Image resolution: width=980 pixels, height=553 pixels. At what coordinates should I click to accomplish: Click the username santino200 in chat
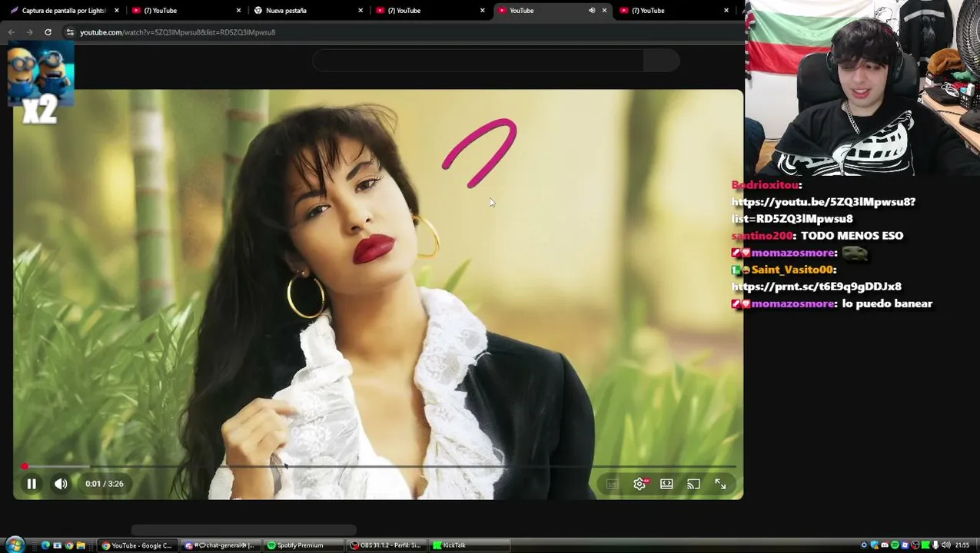[x=762, y=236]
